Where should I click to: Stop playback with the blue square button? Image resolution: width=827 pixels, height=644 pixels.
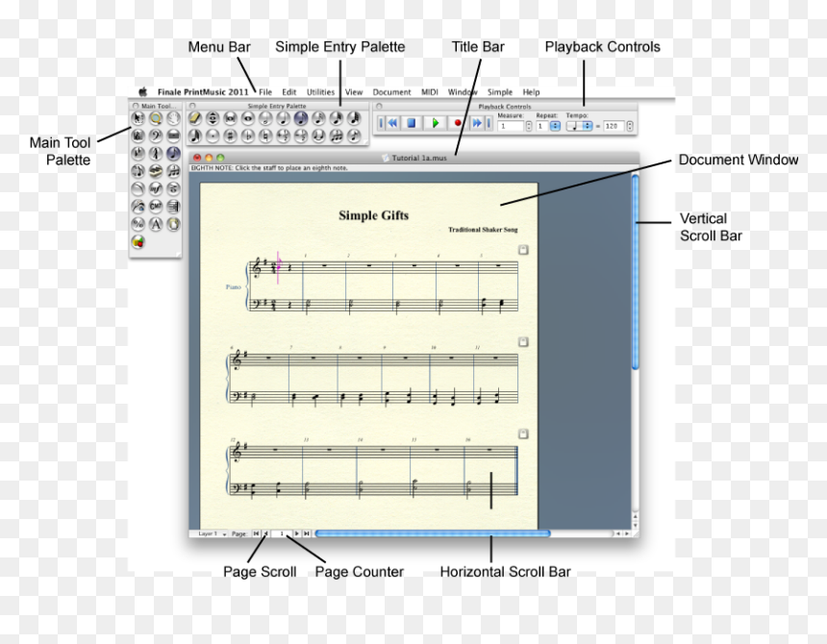[412, 123]
